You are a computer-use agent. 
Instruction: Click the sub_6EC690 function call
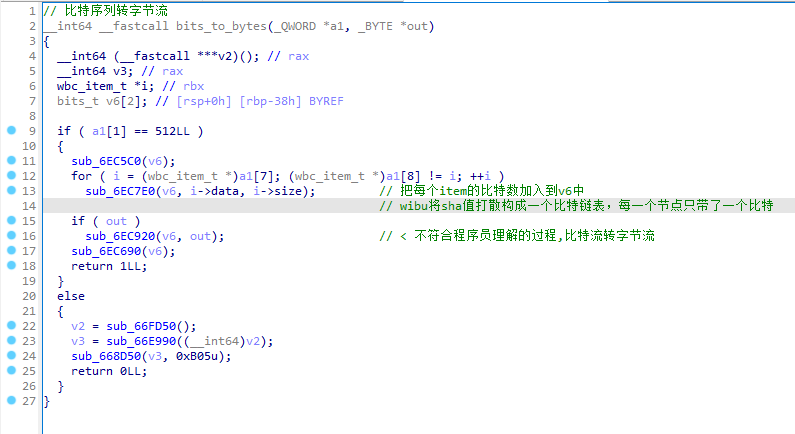point(106,251)
